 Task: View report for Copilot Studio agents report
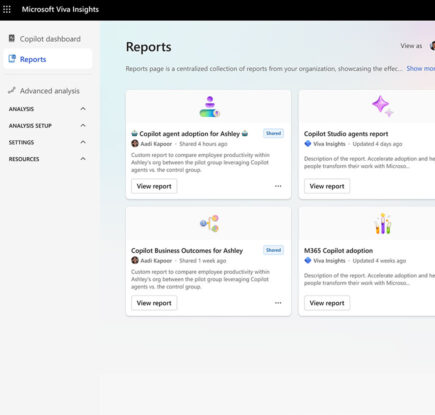(327, 186)
